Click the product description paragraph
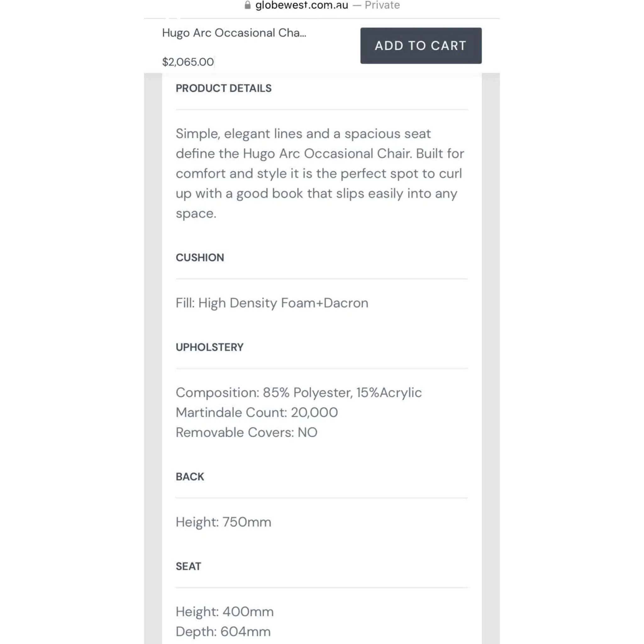The height and width of the screenshot is (644, 644). pyautogui.click(x=320, y=173)
